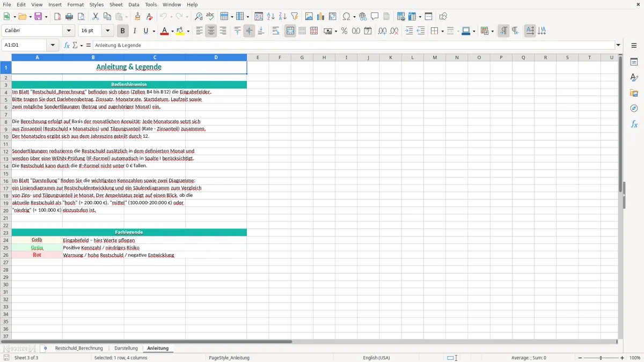Click Increase Indent icon
Viewport: 644px width, 362px height.
[x=409, y=31]
